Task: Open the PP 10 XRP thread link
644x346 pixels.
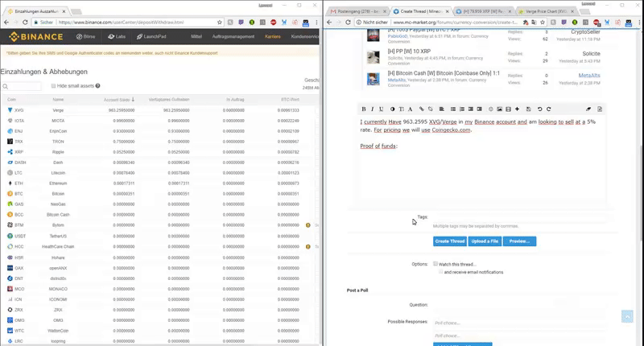Action: tap(409, 51)
